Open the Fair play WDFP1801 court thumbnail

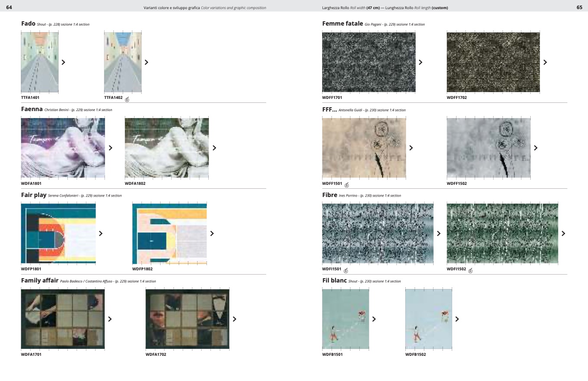pos(58,233)
